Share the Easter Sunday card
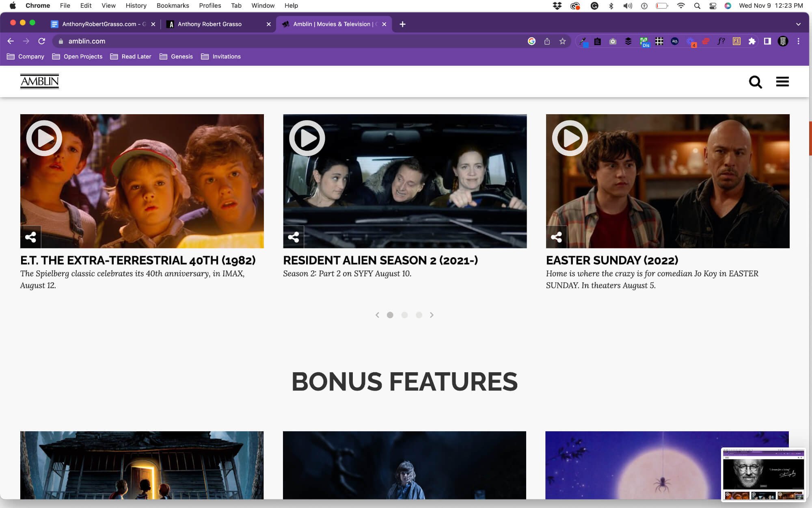812x508 pixels. point(556,237)
